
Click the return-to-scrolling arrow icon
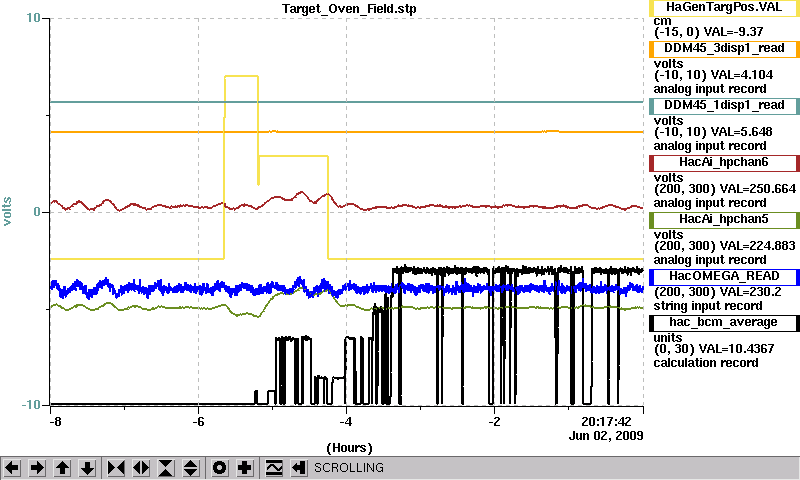[x=299, y=468]
